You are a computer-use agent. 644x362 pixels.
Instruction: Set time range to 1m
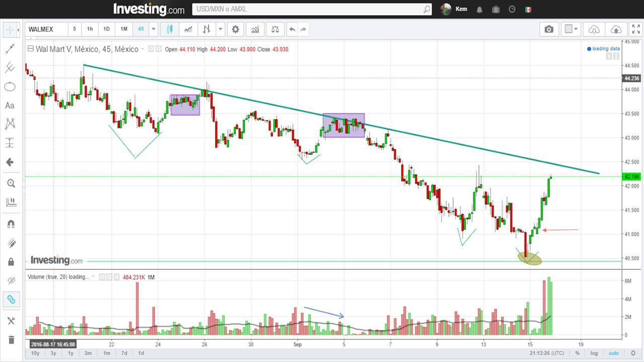[x=107, y=353]
